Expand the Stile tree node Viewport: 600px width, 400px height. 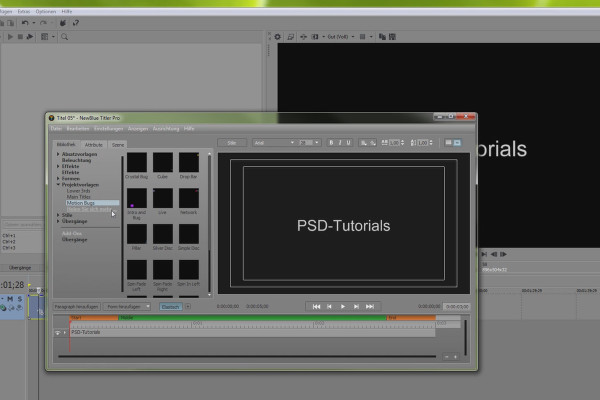(58, 215)
